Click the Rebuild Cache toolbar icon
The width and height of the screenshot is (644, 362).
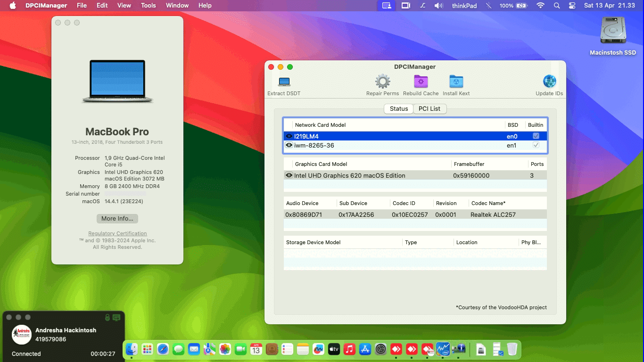coord(421,82)
